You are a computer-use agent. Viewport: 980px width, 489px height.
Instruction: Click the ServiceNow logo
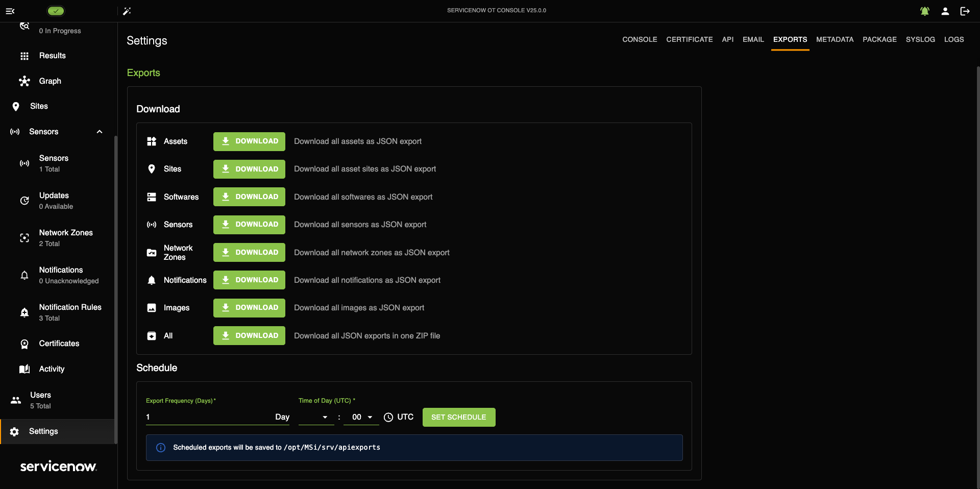coord(58,467)
